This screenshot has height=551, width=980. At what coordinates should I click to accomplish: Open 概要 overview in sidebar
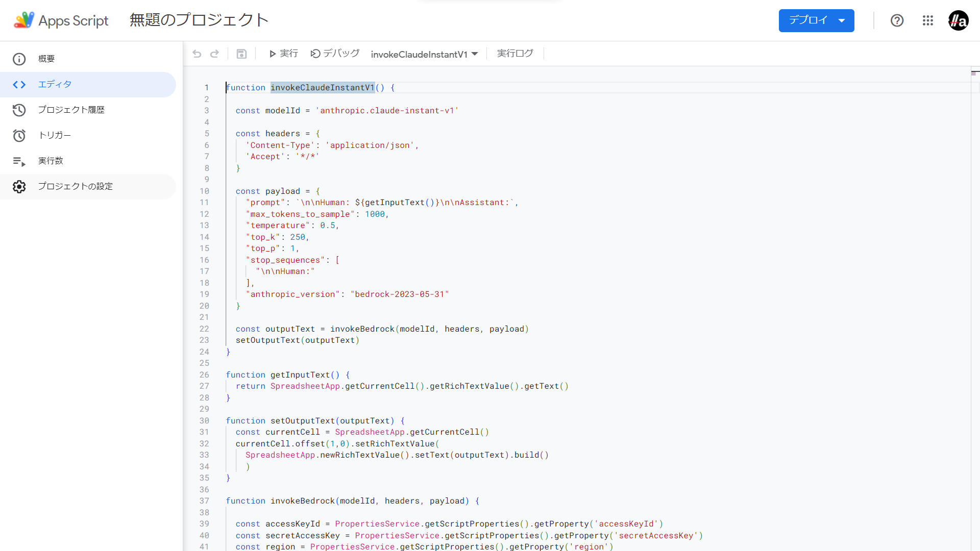[x=46, y=59]
